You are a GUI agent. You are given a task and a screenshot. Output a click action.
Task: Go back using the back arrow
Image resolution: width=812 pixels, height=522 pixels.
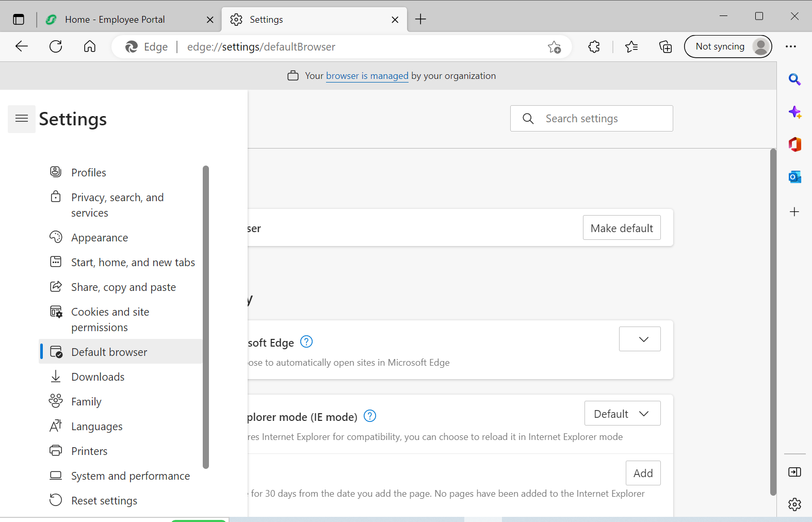(22, 46)
